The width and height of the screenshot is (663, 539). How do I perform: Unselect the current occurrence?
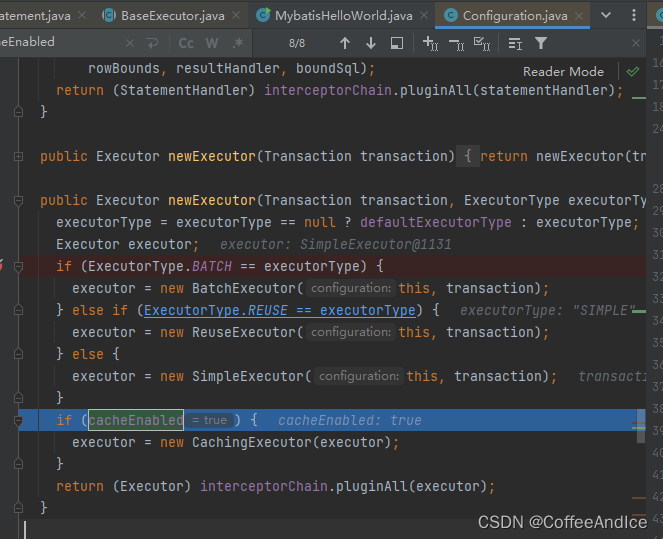(457, 43)
